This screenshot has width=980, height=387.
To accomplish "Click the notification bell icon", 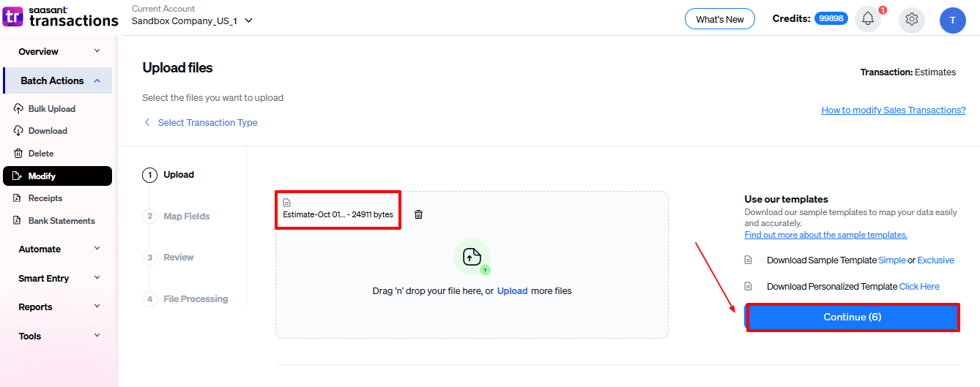I will pos(868,20).
